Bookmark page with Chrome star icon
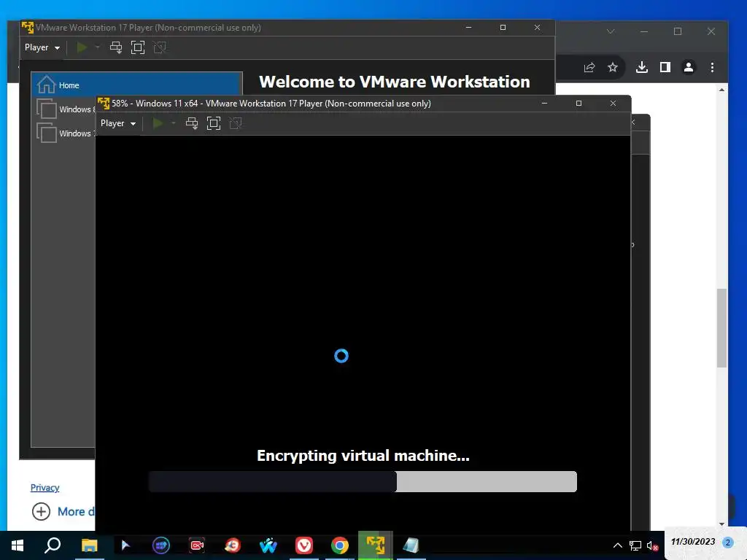 (x=613, y=67)
